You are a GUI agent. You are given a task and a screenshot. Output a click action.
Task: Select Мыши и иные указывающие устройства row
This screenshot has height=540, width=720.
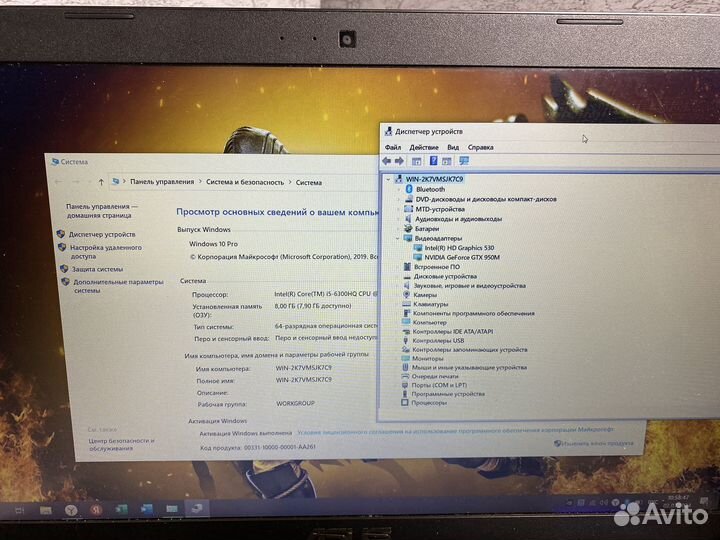coord(469,367)
